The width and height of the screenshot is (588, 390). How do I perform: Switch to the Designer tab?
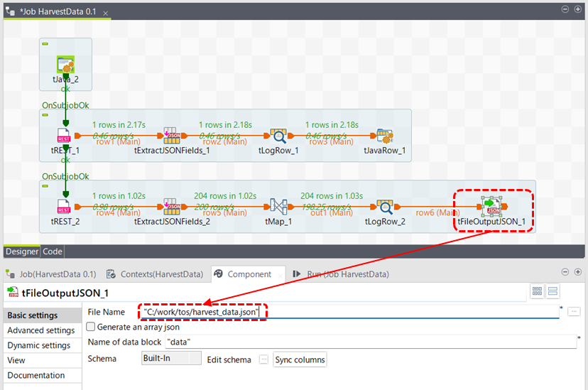pos(22,251)
